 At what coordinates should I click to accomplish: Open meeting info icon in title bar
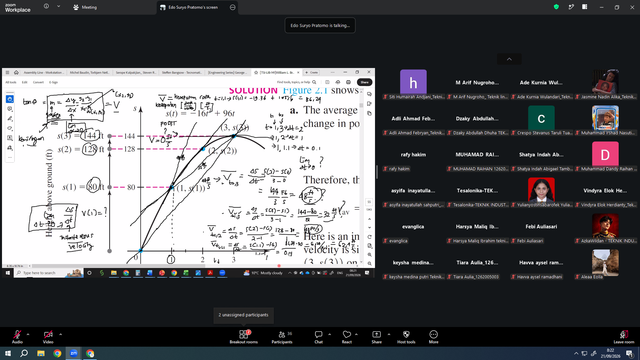(46, 7)
